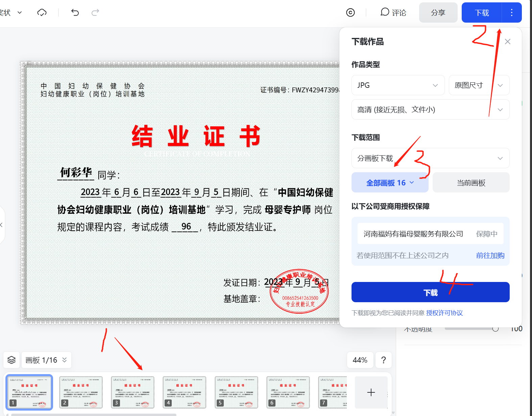Select current artboard option

pyautogui.click(x=471, y=183)
